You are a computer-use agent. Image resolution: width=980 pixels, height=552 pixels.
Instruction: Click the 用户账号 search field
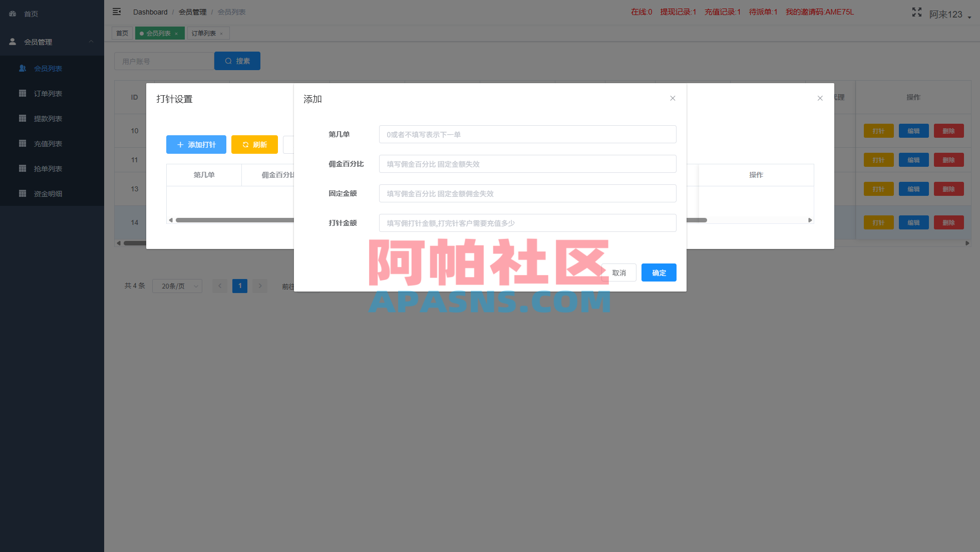coord(164,61)
